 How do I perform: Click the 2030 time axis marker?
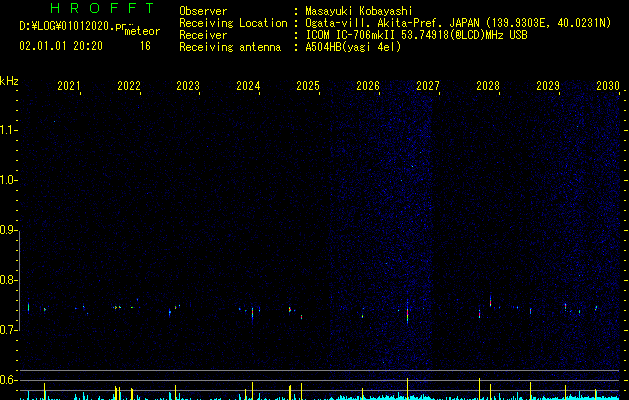pos(608,85)
